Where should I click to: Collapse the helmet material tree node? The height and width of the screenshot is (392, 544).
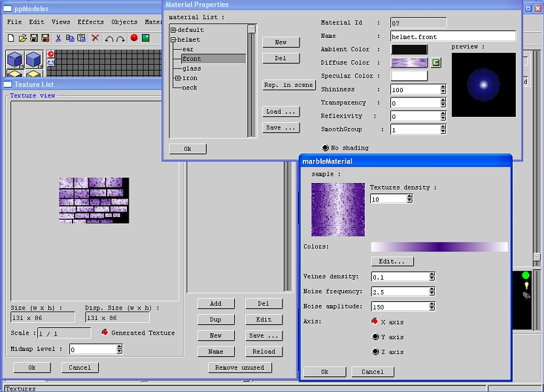pos(173,40)
